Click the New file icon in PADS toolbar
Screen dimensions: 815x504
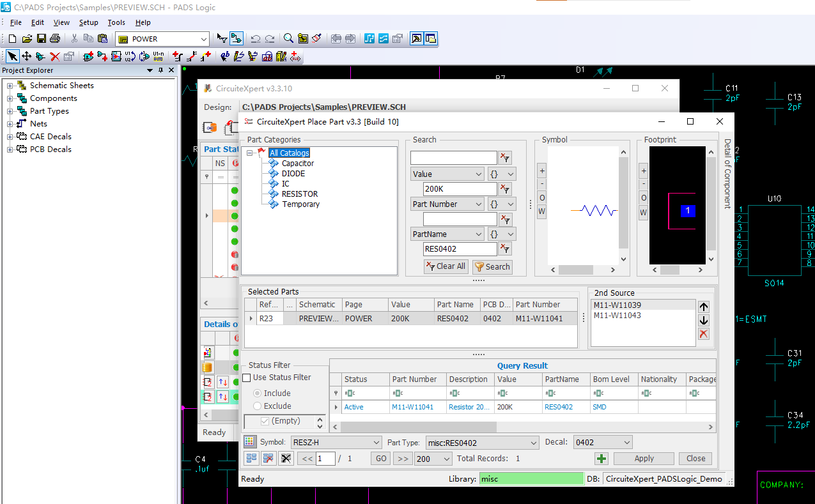12,39
